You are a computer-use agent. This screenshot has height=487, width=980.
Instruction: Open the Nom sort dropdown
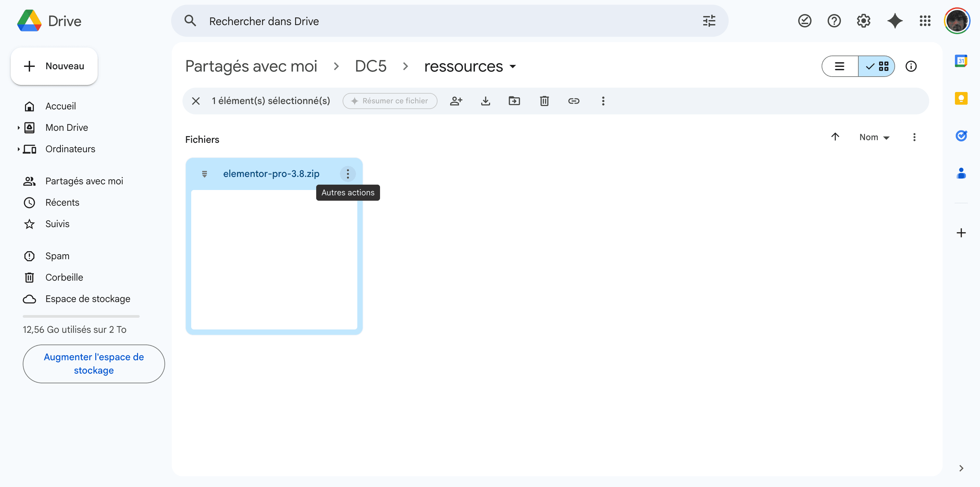coord(874,137)
